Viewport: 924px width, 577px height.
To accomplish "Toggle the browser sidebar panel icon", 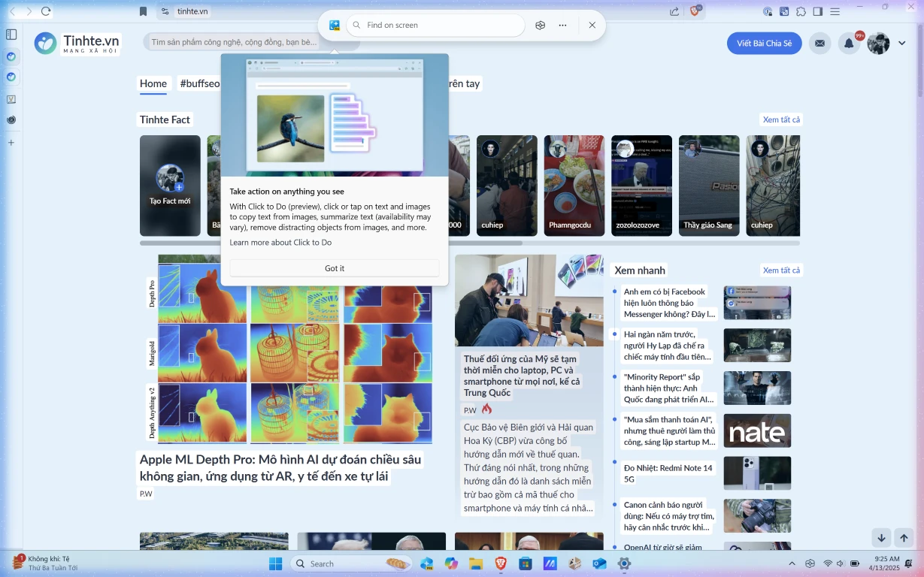I will tap(817, 11).
